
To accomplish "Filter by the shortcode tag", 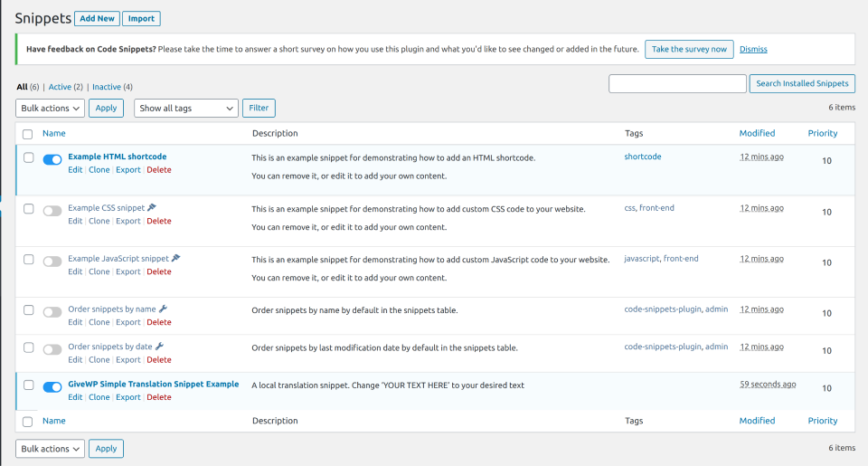I will coord(643,157).
